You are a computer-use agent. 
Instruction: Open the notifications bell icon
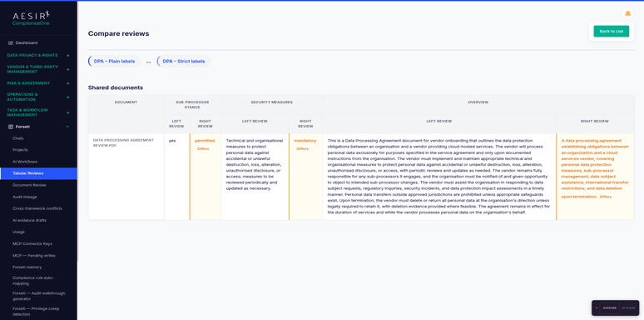pos(627,13)
